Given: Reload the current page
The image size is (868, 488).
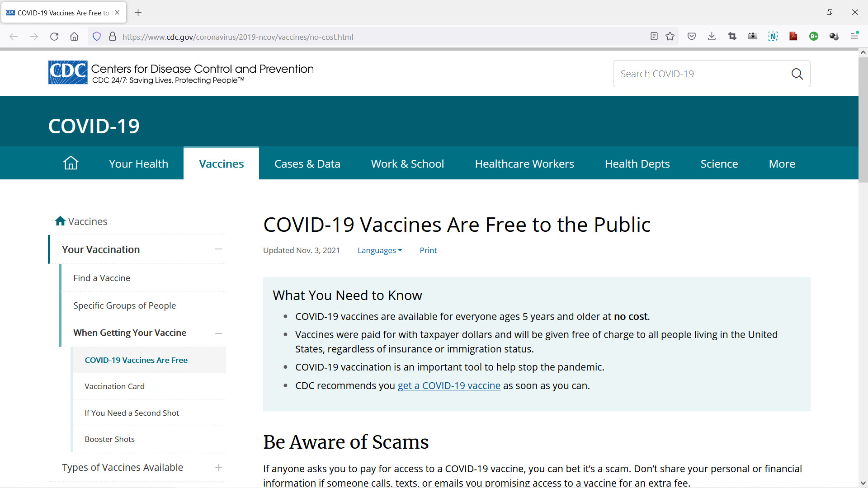Looking at the screenshot, I should tap(54, 37).
